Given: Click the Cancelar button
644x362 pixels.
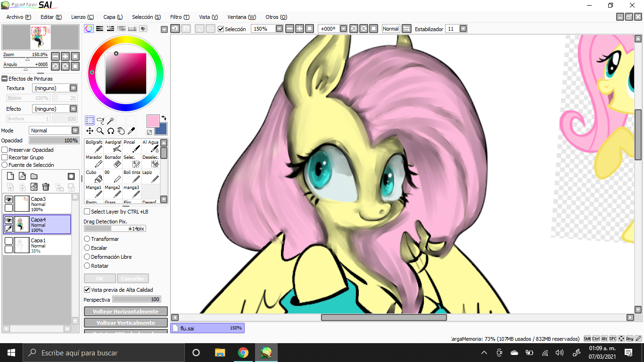Looking at the screenshot, I should coord(132,278).
